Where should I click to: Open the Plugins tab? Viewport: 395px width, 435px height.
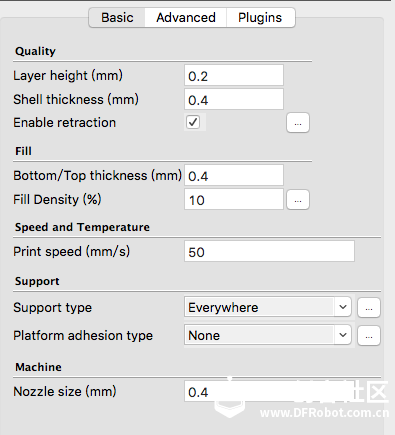click(260, 18)
